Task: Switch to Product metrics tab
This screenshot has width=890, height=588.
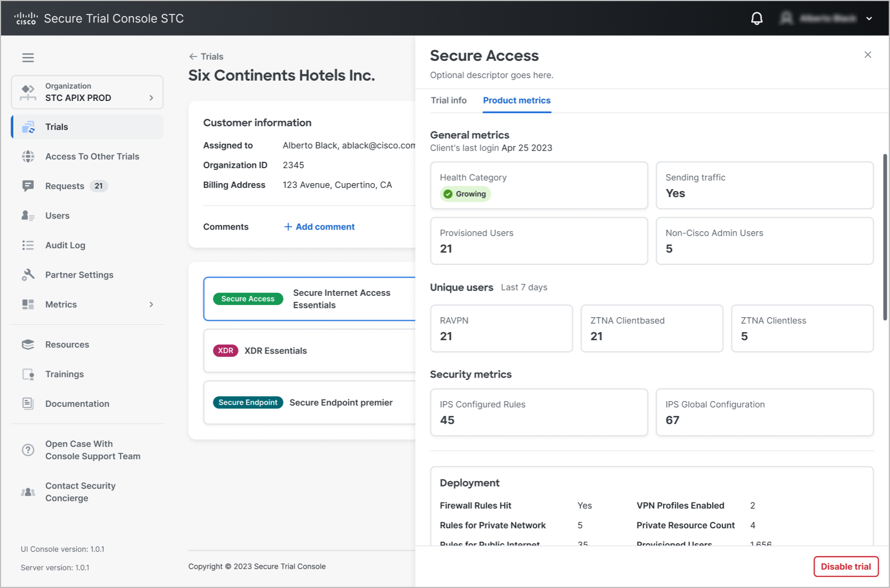Action: 517,100
